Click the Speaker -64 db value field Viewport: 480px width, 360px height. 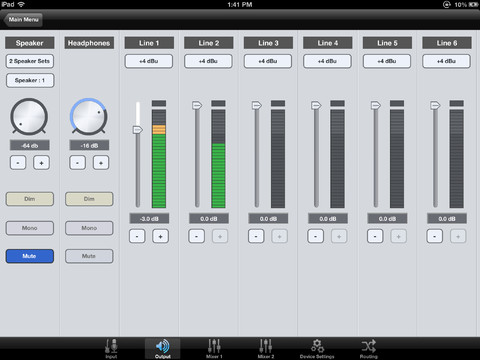tap(30, 145)
